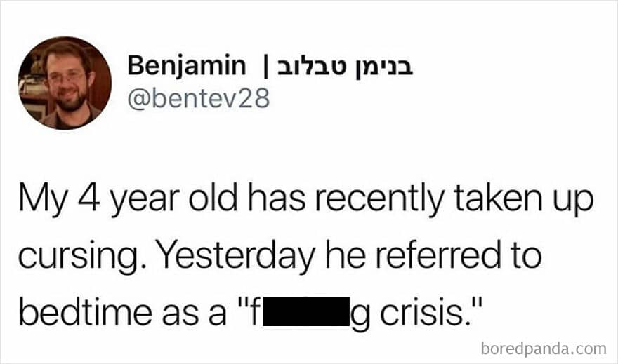Click the word referred in the tweet
Image resolution: width=618 pixels, height=364 pixels.
[x=437, y=255]
